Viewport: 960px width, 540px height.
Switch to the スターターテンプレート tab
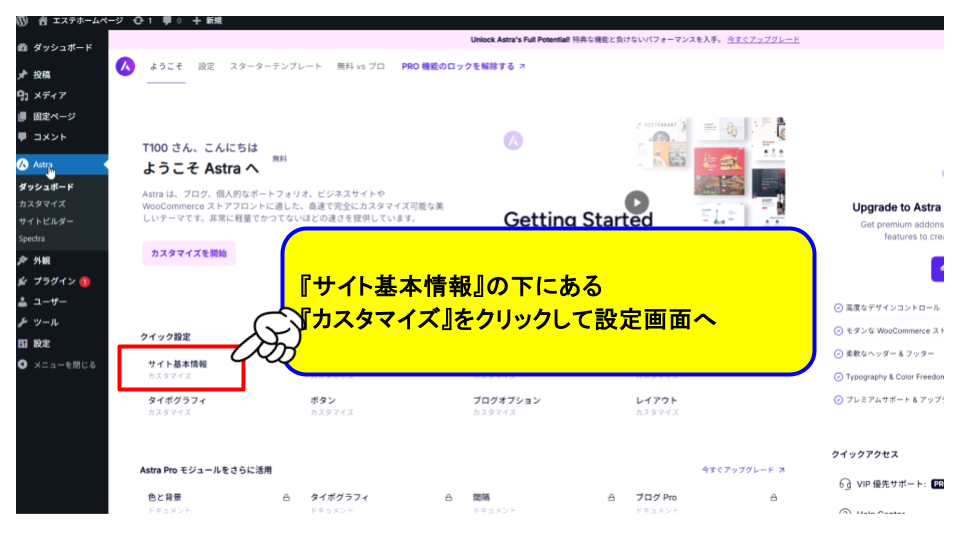pyautogui.click(x=276, y=66)
